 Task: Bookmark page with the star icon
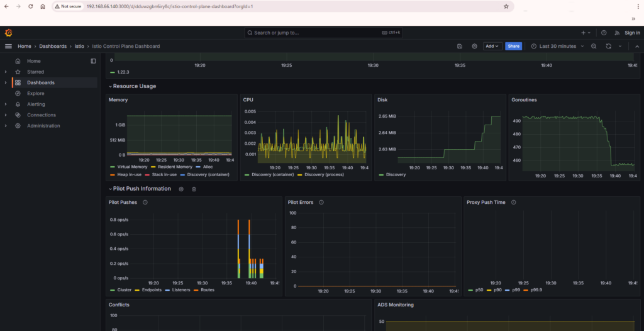click(x=506, y=6)
